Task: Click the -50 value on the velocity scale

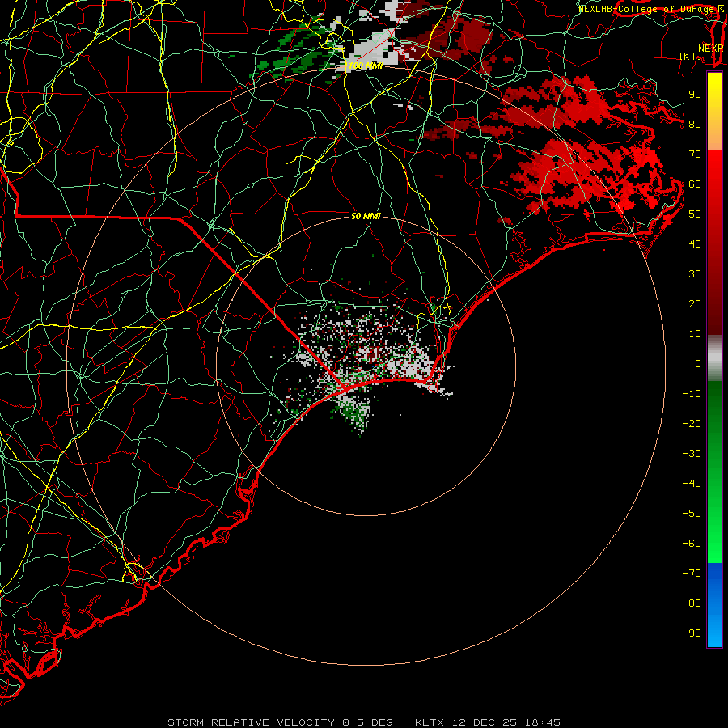Action: click(x=692, y=514)
